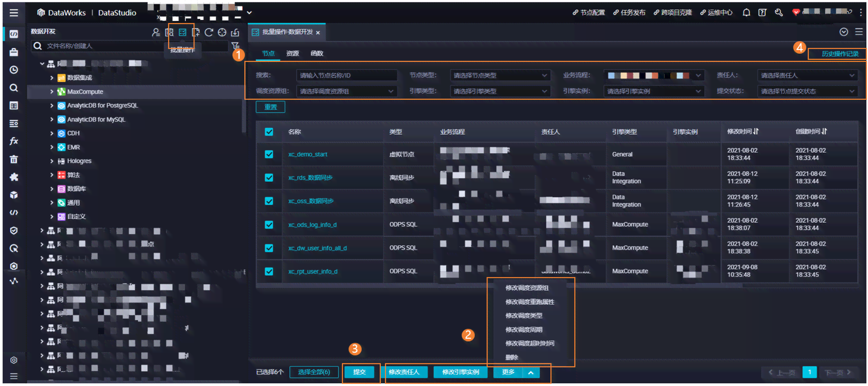Uncheck the xc_oss_数据同步 row checkbox

(269, 201)
